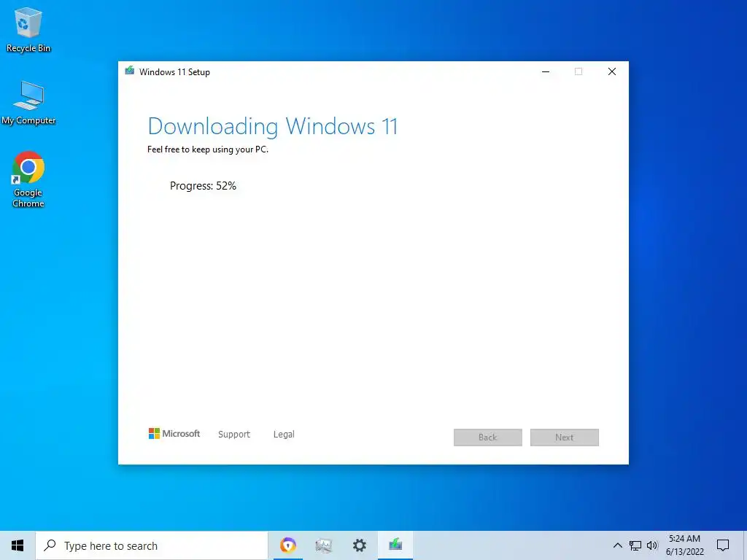Viewport: 747px width, 560px height.
Task: Open the Legal link
Action: [x=284, y=435]
